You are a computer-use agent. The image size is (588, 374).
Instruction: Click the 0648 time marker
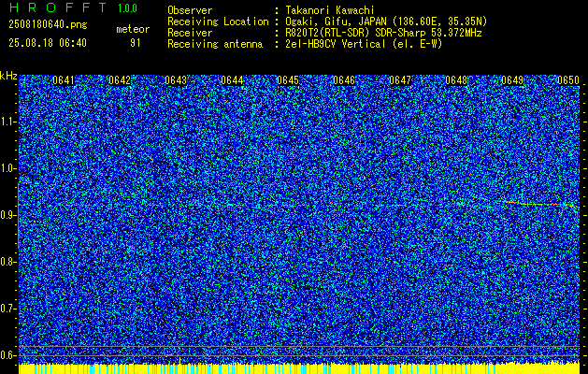[x=456, y=80]
